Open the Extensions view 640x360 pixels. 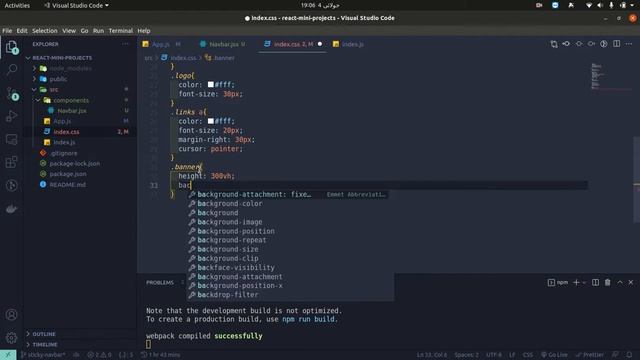12,162
